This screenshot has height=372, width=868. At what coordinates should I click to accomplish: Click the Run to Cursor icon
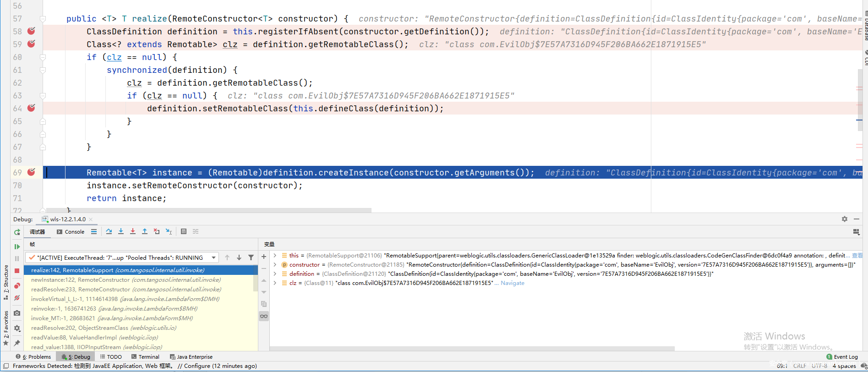pyautogui.click(x=169, y=231)
